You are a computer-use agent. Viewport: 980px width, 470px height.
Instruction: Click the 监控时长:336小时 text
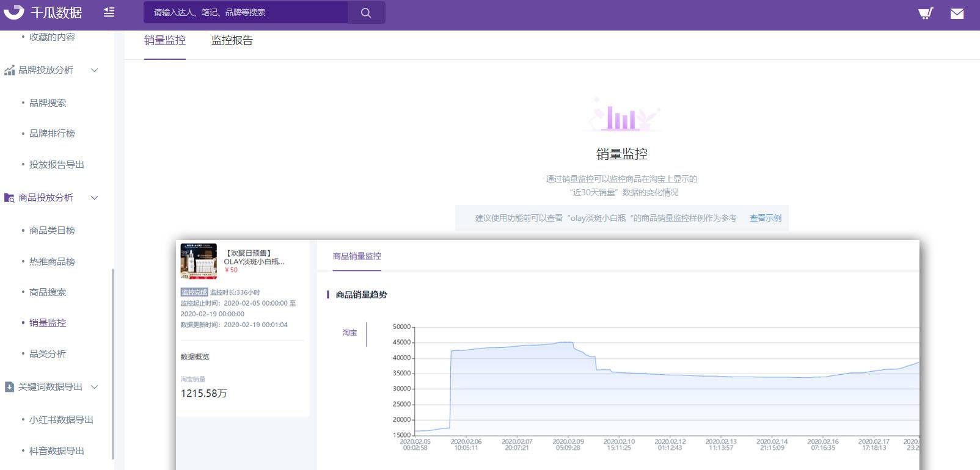tap(235, 292)
